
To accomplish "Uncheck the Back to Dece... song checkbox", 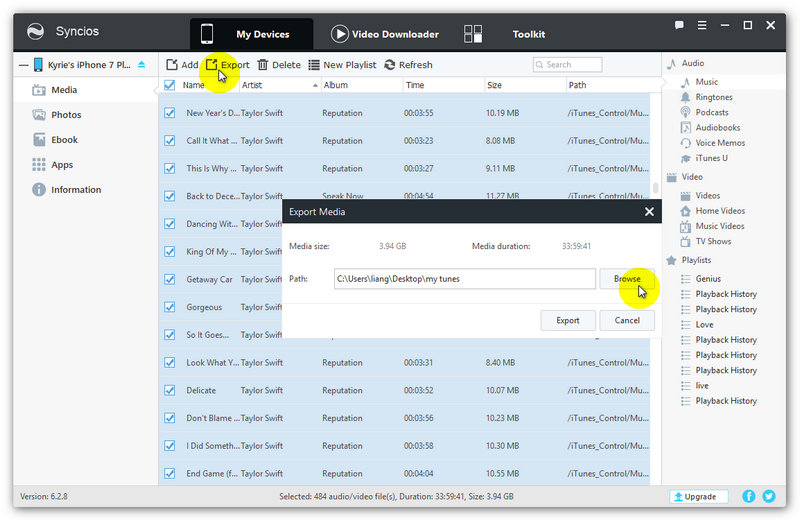I will pyautogui.click(x=169, y=196).
